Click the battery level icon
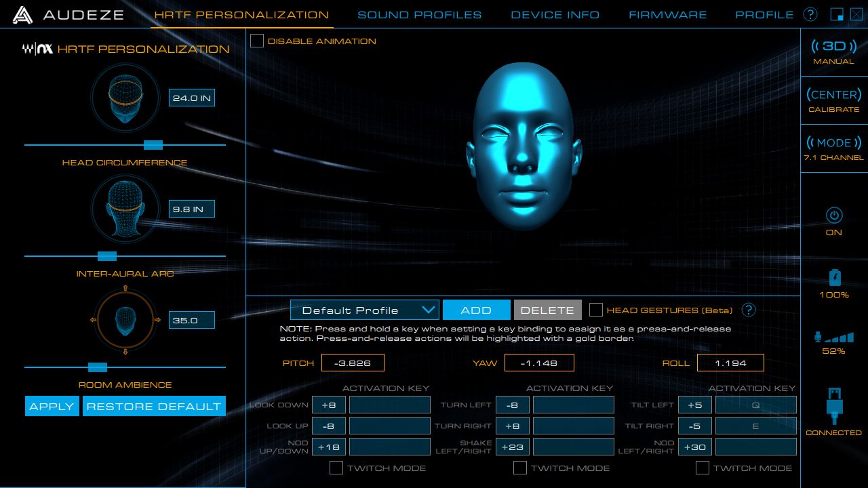The image size is (868, 488). [x=833, y=278]
